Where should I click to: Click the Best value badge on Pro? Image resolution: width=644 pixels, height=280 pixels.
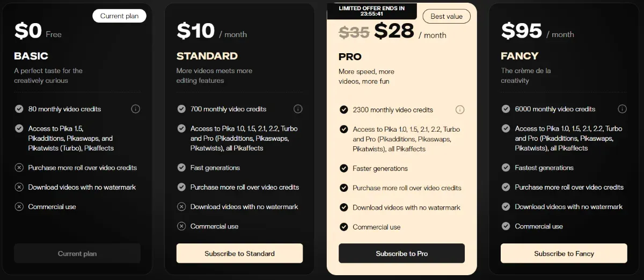pyautogui.click(x=446, y=16)
